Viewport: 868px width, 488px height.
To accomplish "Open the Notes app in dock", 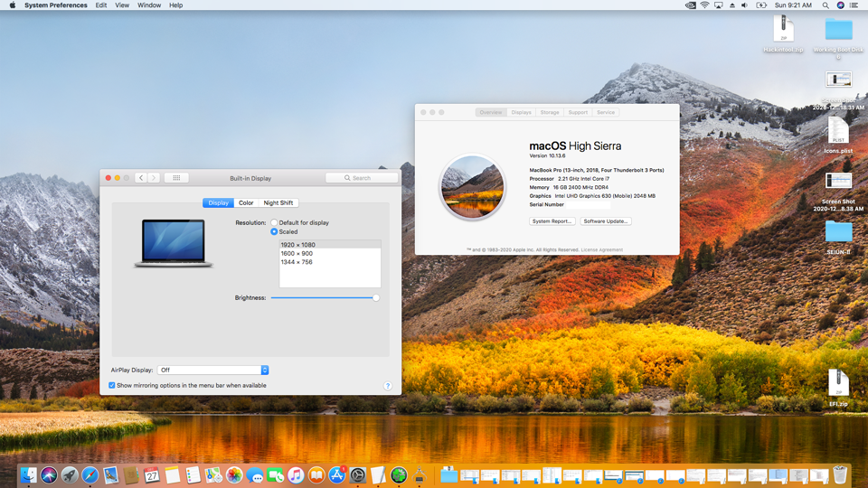I will coord(172,474).
